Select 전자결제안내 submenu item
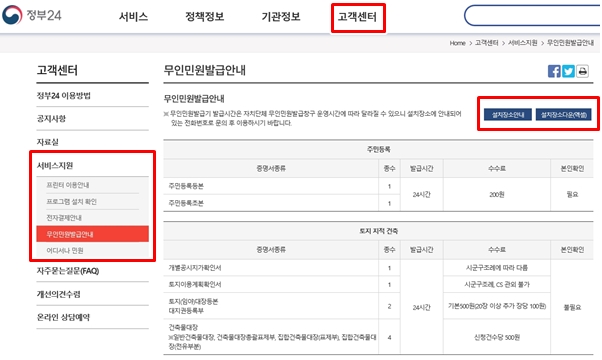602x360 pixels. click(x=64, y=218)
